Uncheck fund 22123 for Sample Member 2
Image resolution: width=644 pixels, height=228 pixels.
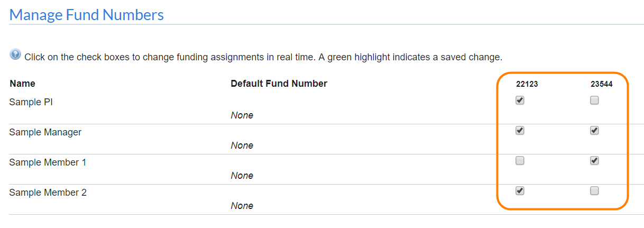coord(520,190)
